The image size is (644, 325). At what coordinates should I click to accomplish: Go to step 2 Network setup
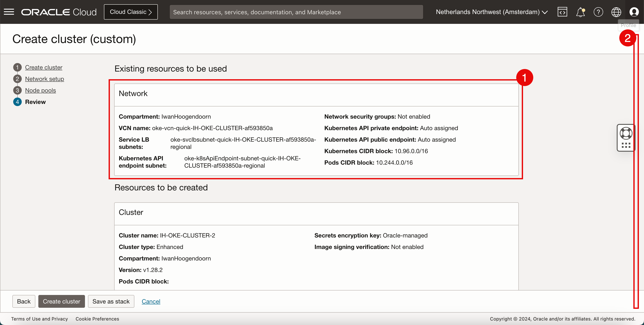tap(45, 79)
